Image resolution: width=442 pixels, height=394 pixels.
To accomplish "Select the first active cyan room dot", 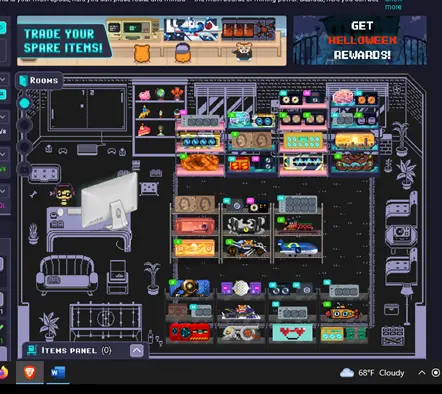I will (24, 103).
